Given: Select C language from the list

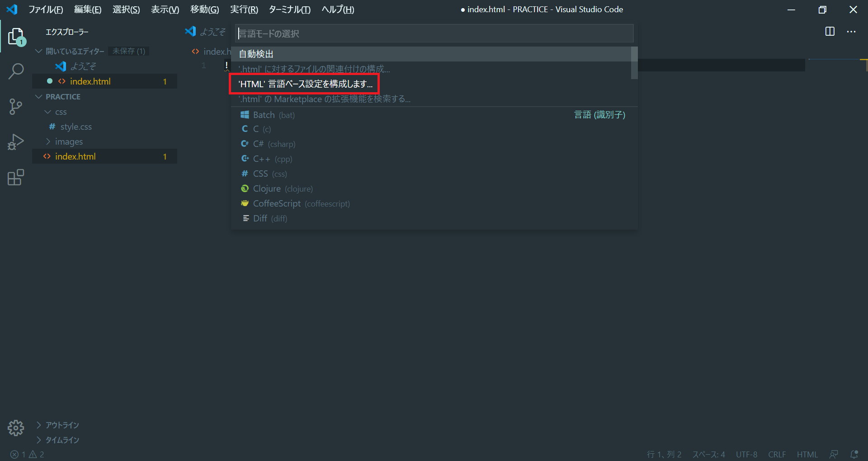Looking at the screenshot, I should [x=434, y=129].
